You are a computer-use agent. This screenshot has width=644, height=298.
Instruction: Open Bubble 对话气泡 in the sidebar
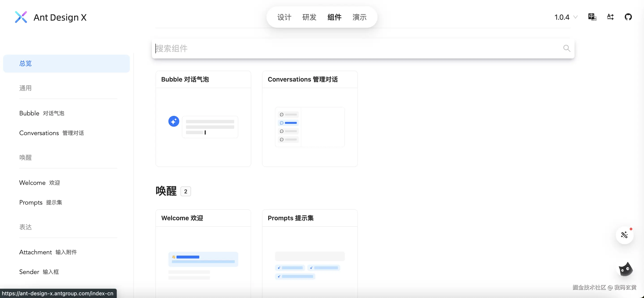tap(42, 113)
